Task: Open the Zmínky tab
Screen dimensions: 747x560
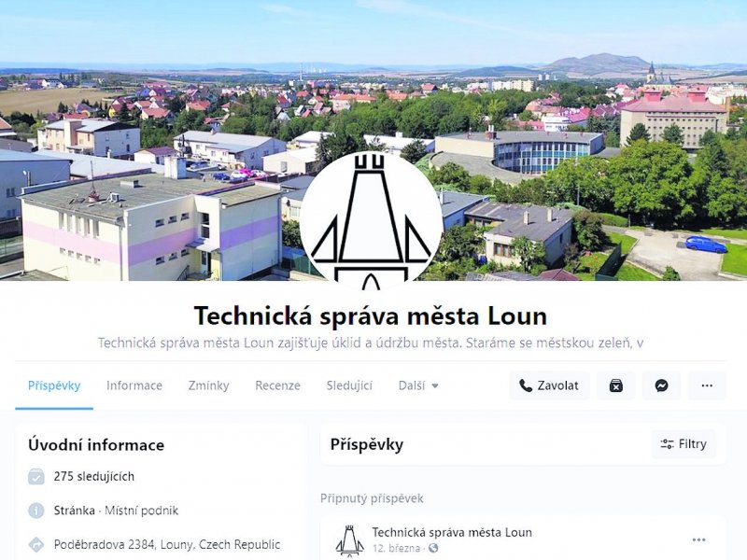Action: [x=208, y=385]
